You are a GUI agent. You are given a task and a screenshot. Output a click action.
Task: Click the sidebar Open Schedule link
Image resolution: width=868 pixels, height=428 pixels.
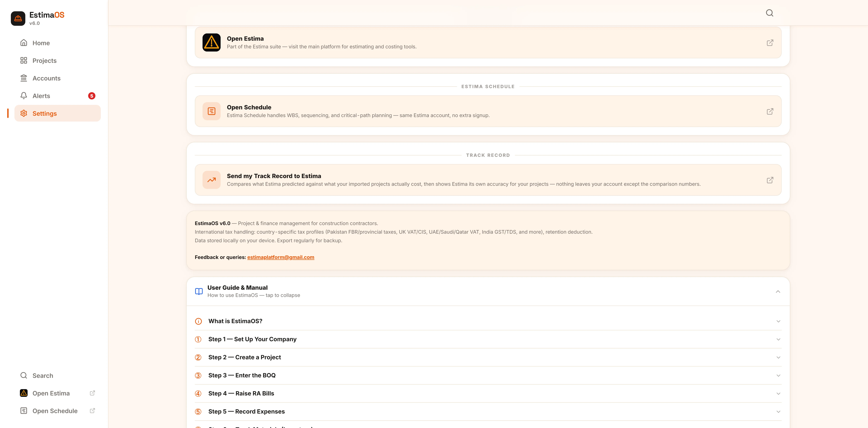(58, 411)
